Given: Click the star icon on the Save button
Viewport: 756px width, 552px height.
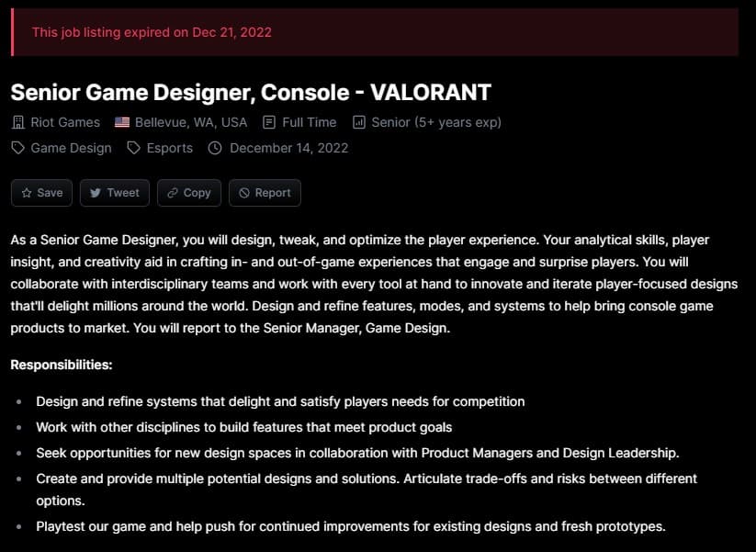Looking at the screenshot, I should point(26,193).
